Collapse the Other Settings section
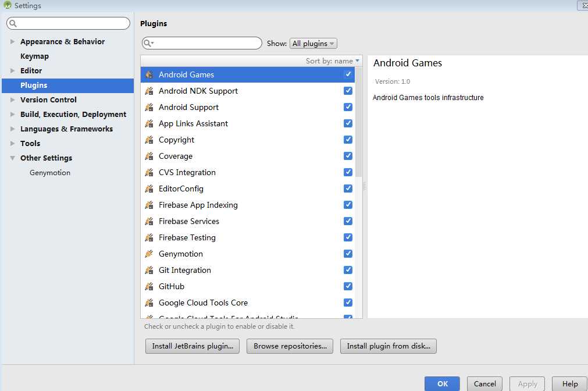Screen dimensions: 588x391 (x=12, y=158)
